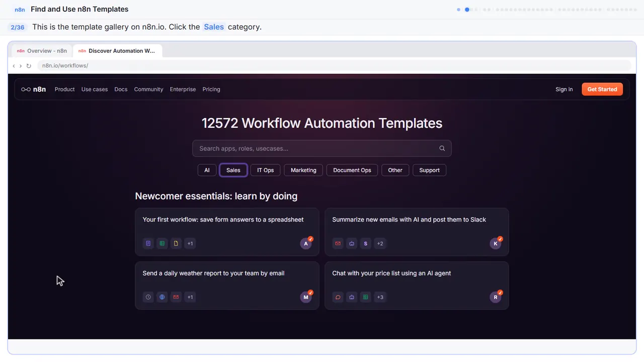The height and width of the screenshot is (362, 644).
Task: Select the Sales category filter
Action: coord(233,170)
